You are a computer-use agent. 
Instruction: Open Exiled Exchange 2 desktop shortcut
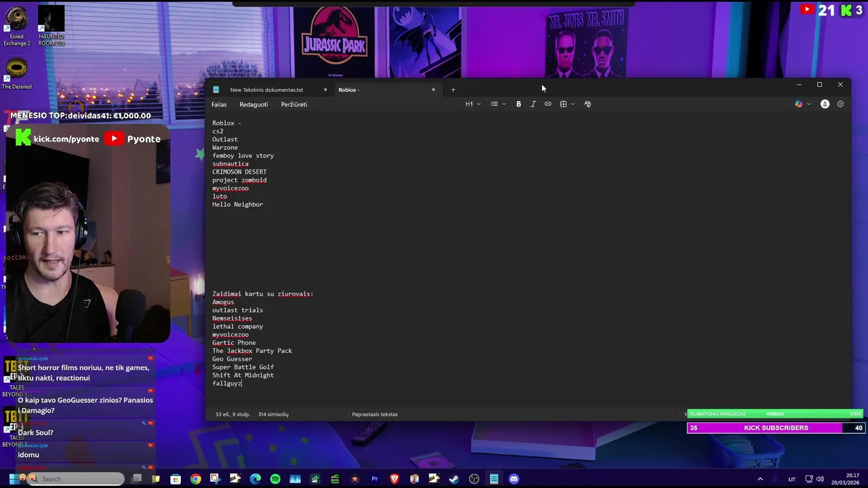click(16, 26)
